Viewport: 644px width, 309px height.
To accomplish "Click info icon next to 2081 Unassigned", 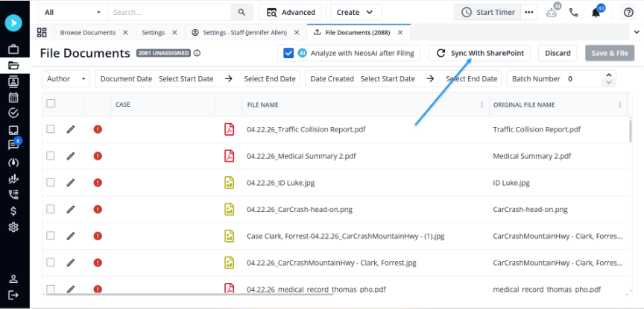I will point(197,53).
